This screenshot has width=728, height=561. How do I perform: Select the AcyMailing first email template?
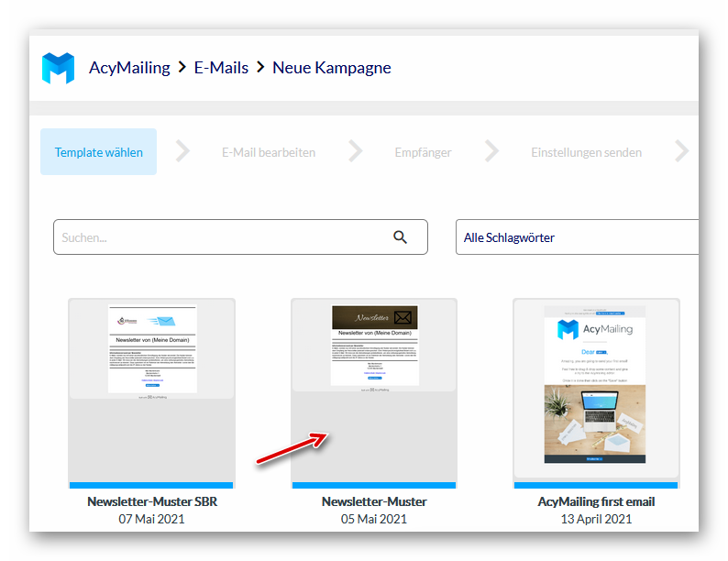click(596, 390)
